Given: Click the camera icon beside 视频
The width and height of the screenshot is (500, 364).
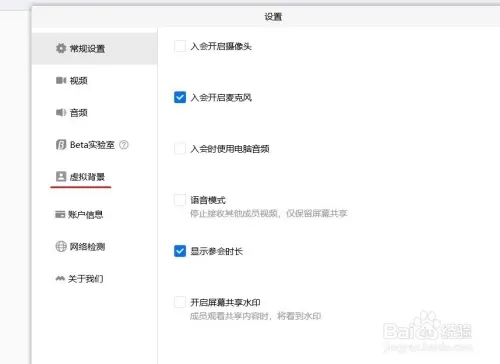Looking at the screenshot, I should point(61,80).
